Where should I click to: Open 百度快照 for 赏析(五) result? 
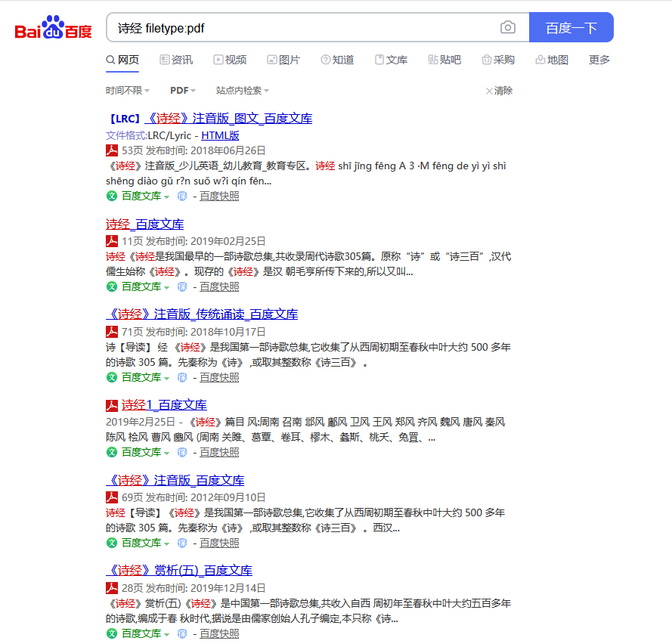point(219,633)
